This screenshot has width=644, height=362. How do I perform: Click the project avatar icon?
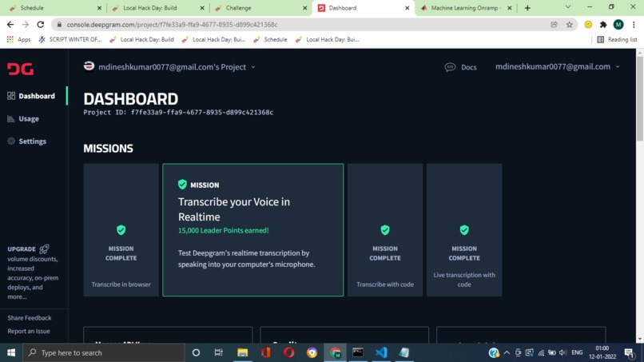click(x=89, y=66)
